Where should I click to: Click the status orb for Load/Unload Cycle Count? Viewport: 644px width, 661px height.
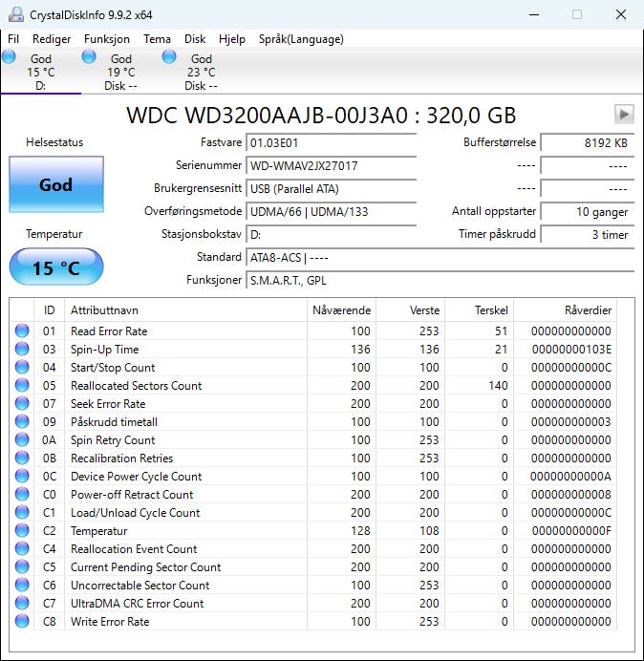[x=22, y=512]
